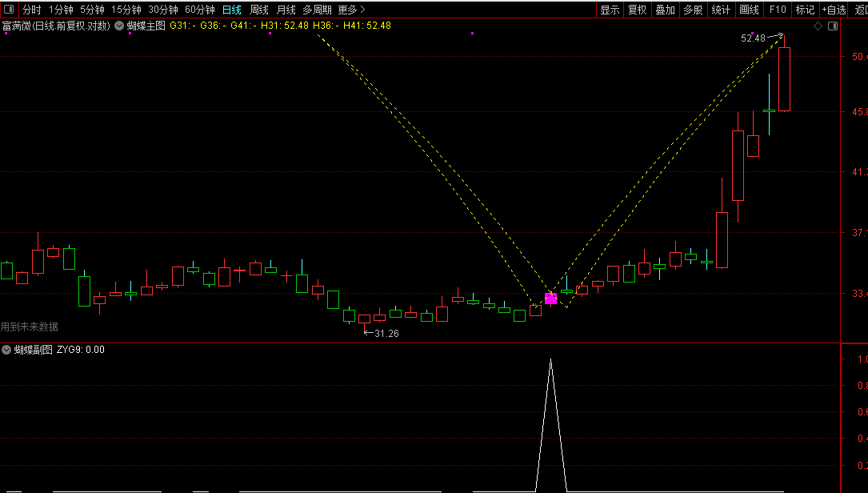The height and width of the screenshot is (493, 868).
Task: Select the 30分钟 period tab
Action: (162, 10)
